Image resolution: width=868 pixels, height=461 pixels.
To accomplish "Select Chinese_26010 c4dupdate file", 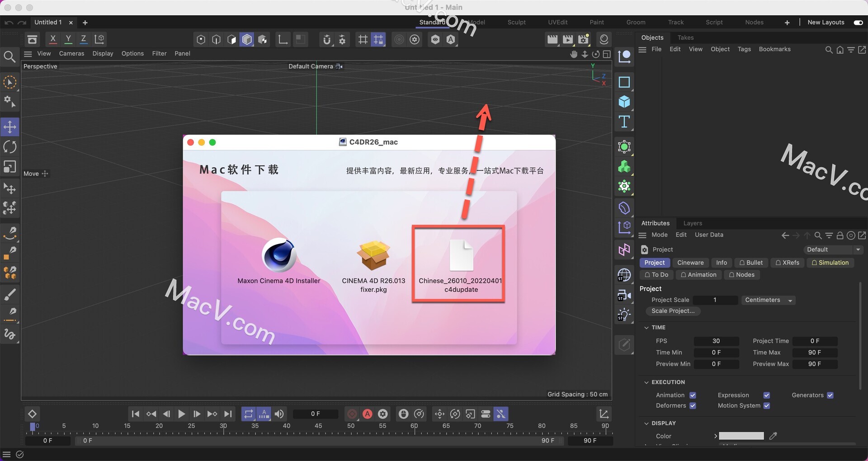I will point(461,266).
